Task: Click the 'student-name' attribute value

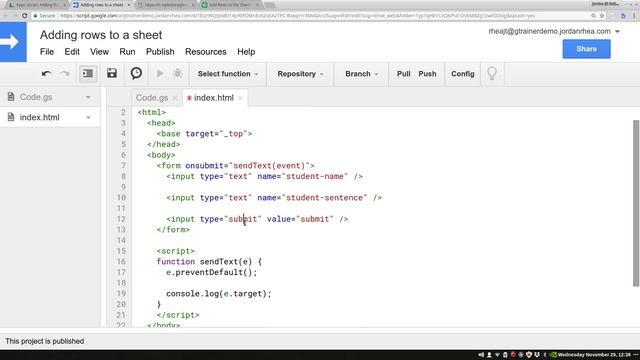Action: [315, 177]
